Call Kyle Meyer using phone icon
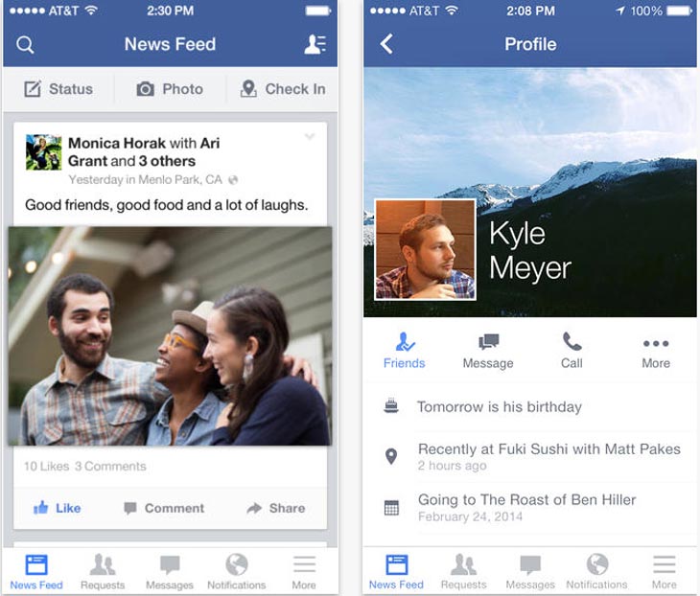Screen dimensions: 700x596 click(572, 351)
